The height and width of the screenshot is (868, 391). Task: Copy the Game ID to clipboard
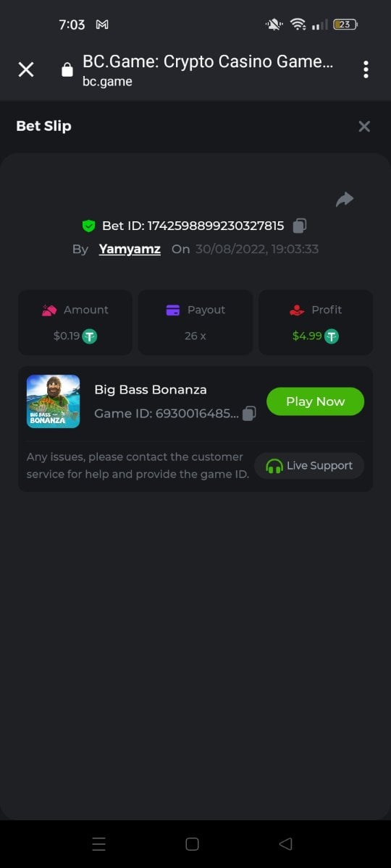tap(249, 414)
